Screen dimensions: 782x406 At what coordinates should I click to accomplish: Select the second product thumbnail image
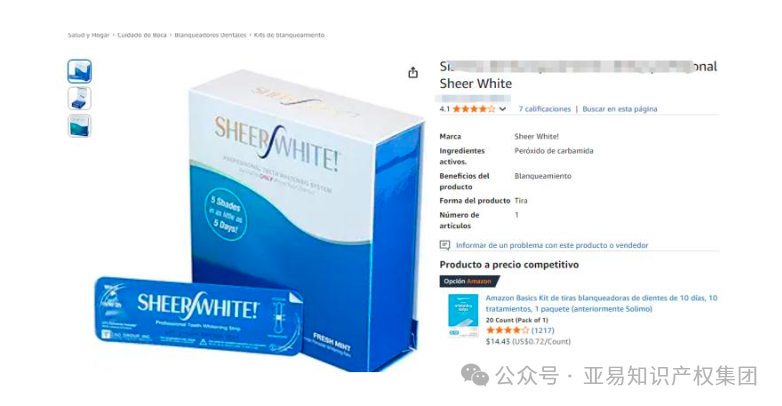point(79,98)
